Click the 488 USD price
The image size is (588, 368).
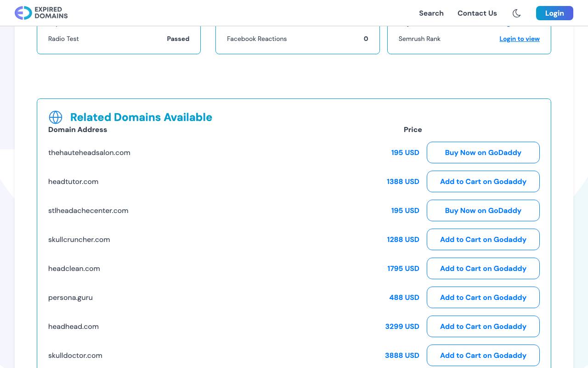(404, 297)
